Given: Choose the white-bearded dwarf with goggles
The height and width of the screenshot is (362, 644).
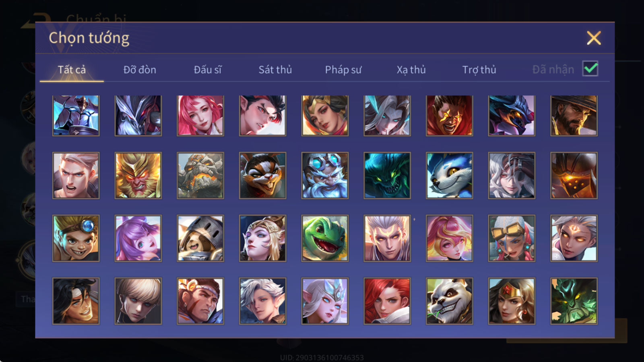Looking at the screenshot, I should pyautogui.click(x=325, y=175).
